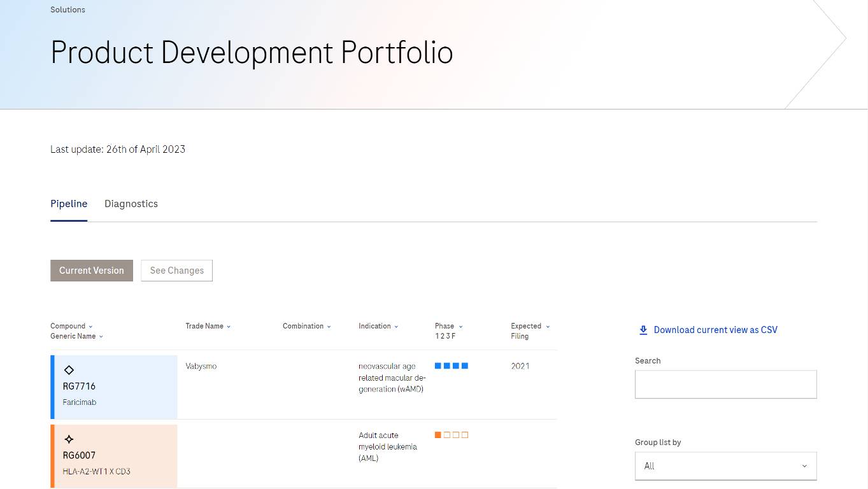
Task: Open the Solutions breadcrumb link
Action: (x=68, y=10)
